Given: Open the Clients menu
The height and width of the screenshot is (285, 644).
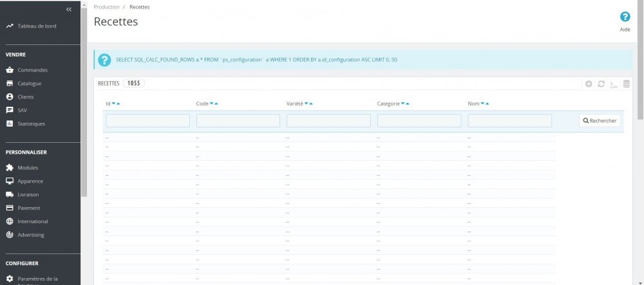Looking at the screenshot, I should point(26,97).
